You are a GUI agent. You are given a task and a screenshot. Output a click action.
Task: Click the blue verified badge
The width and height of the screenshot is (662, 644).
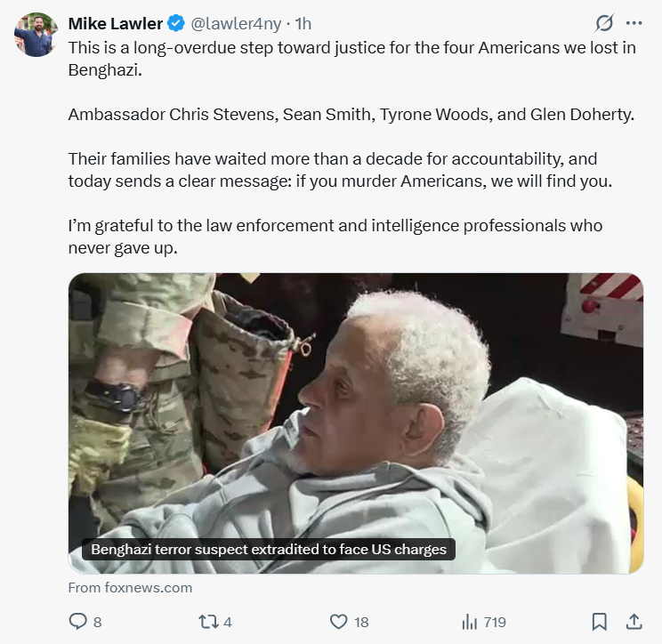point(176,22)
